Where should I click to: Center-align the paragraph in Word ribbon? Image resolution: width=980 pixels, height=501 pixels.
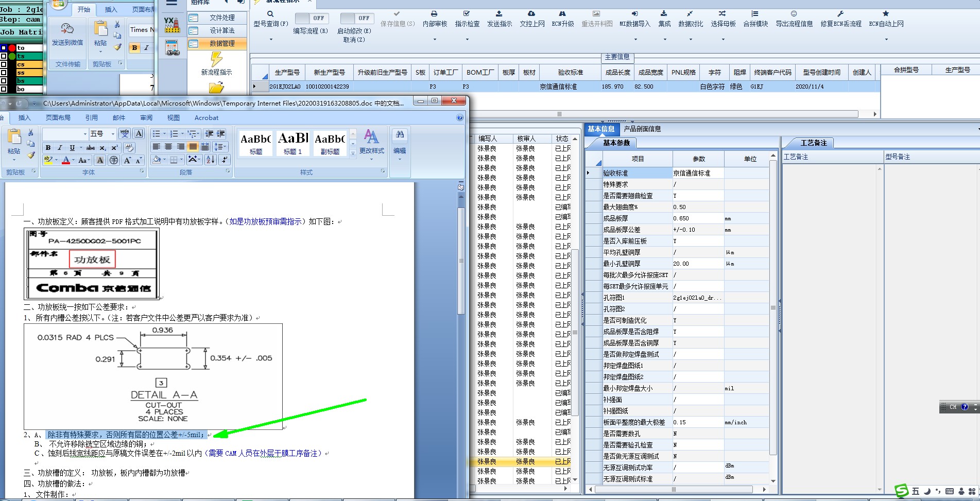[168, 147]
